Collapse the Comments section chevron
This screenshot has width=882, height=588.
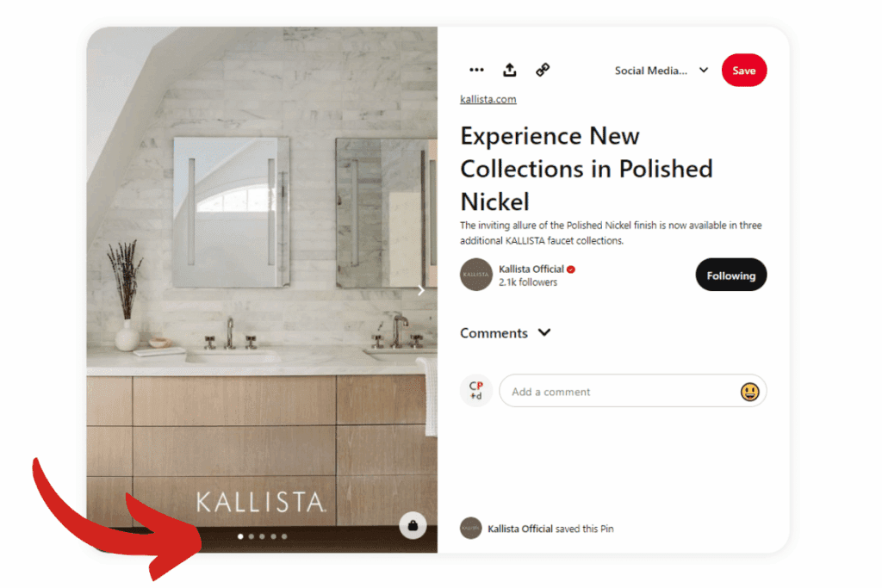[x=544, y=333]
